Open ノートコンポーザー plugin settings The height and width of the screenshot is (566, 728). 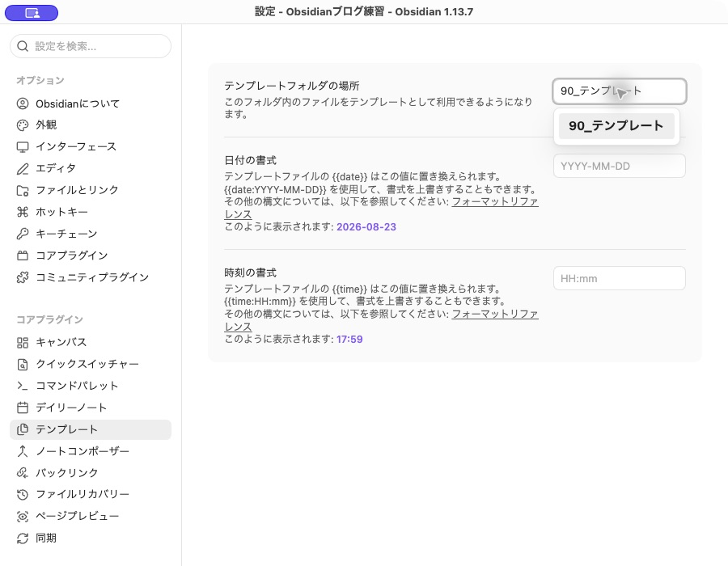coord(91,451)
